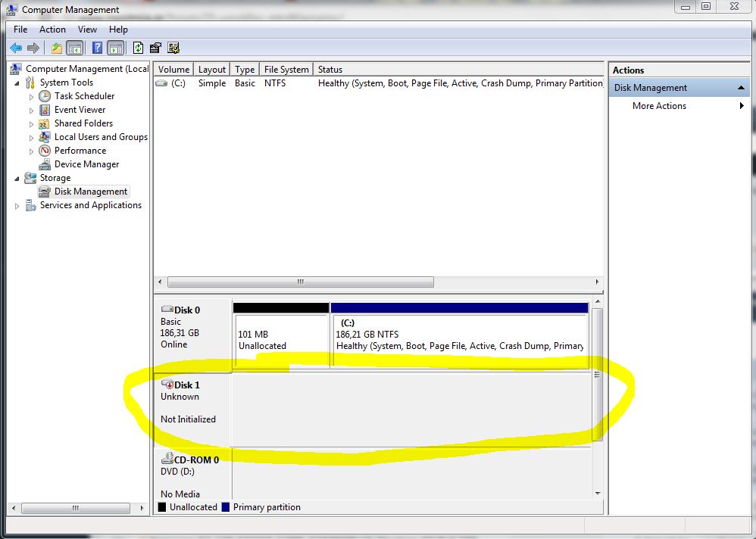Open the Help menu
This screenshot has width=756, height=539.
pyautogui.click(x=118, y=30)
